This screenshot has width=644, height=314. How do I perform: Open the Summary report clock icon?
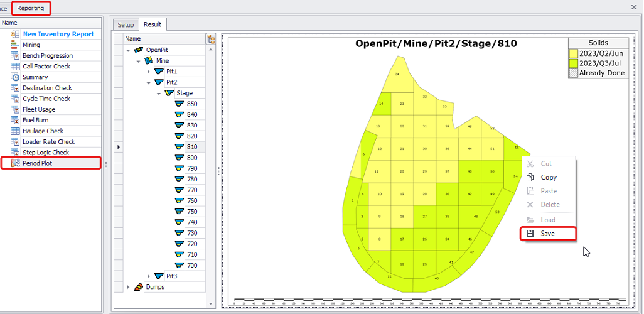[16, 77]
